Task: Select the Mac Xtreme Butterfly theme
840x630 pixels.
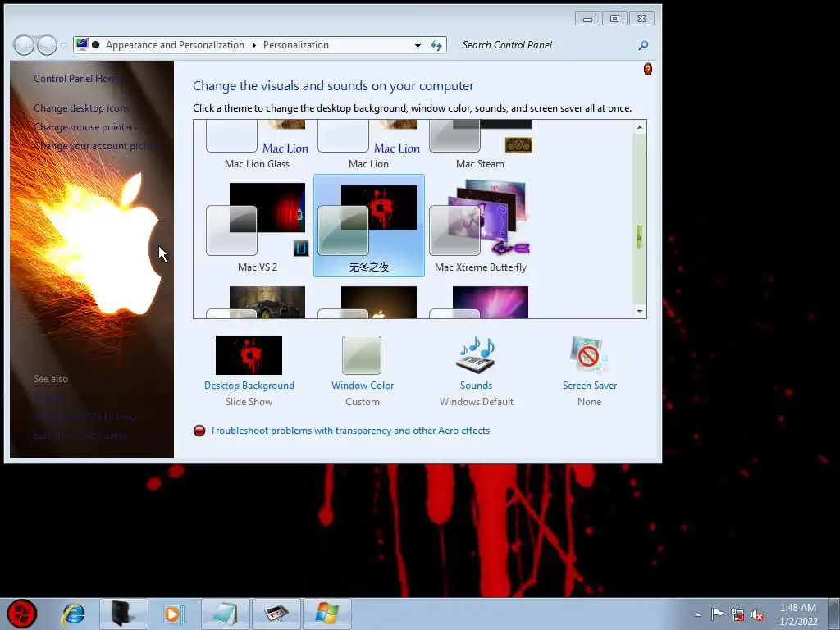Action: (481, 226)
